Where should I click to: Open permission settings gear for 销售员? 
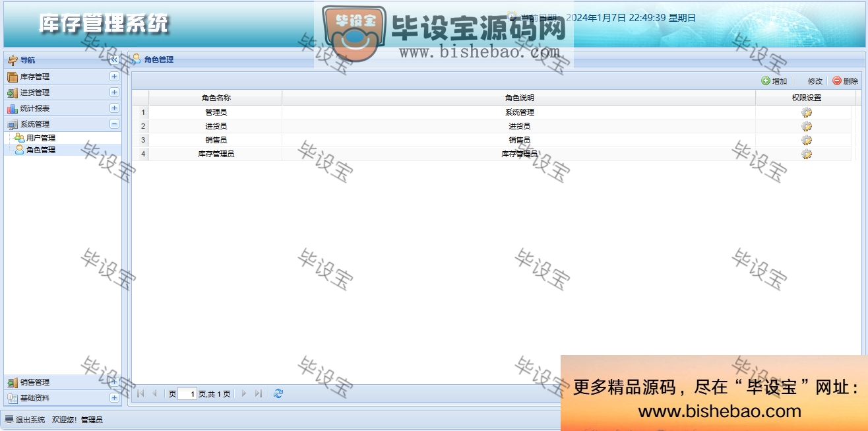(x=806, y=140)
